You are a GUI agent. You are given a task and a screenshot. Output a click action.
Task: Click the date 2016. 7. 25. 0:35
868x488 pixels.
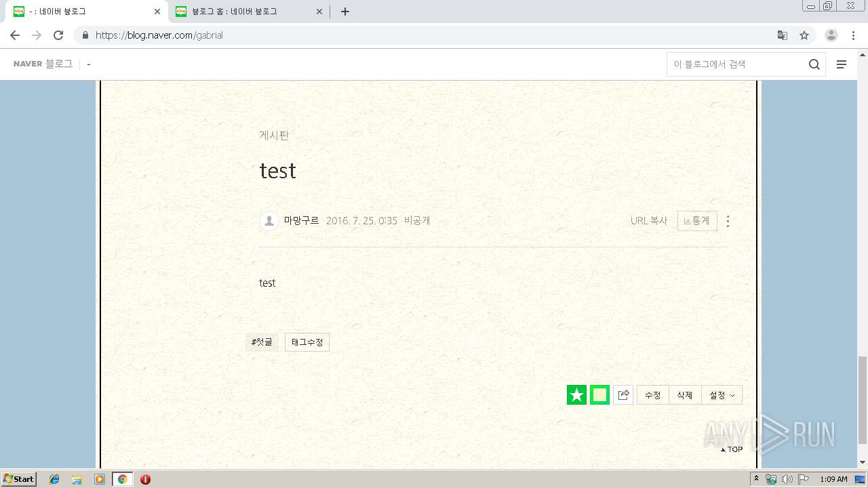[x=361, y=221]
